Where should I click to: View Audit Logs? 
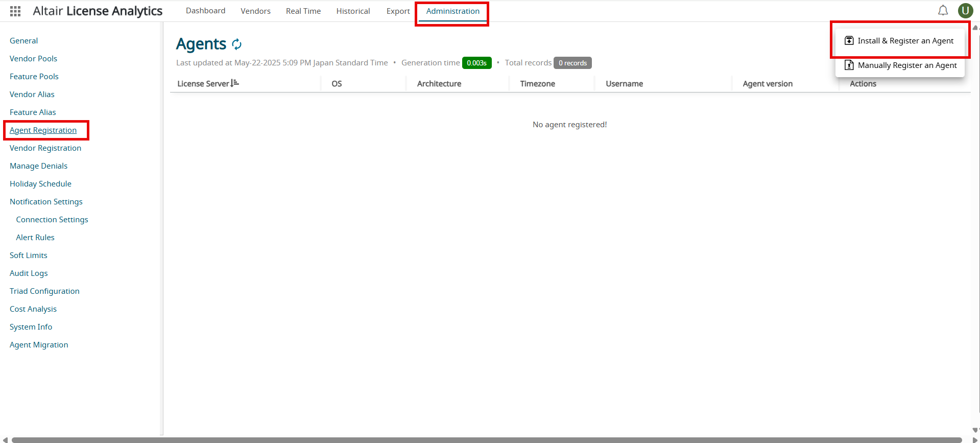pyautogui.click(x=29, y=273)
